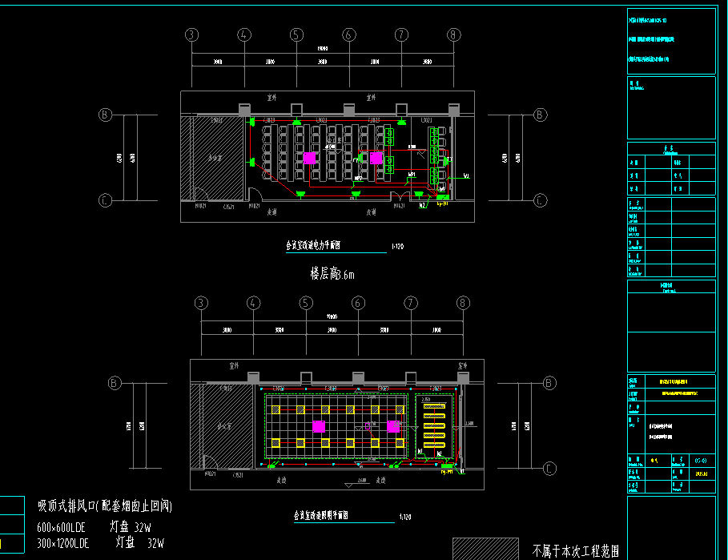
Task: Select left 走道 label in the power plan
Action: pyautogui.click(x=272, y=212)
